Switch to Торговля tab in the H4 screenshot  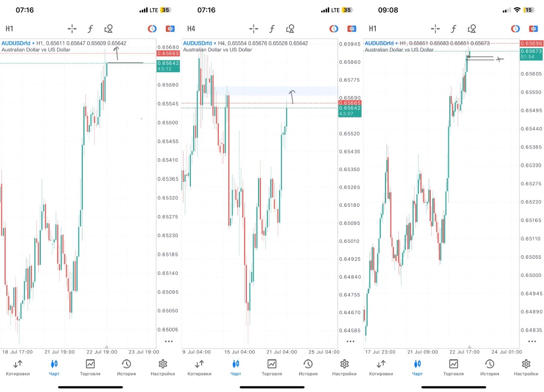pyautogui.click(x=272, y=367)
